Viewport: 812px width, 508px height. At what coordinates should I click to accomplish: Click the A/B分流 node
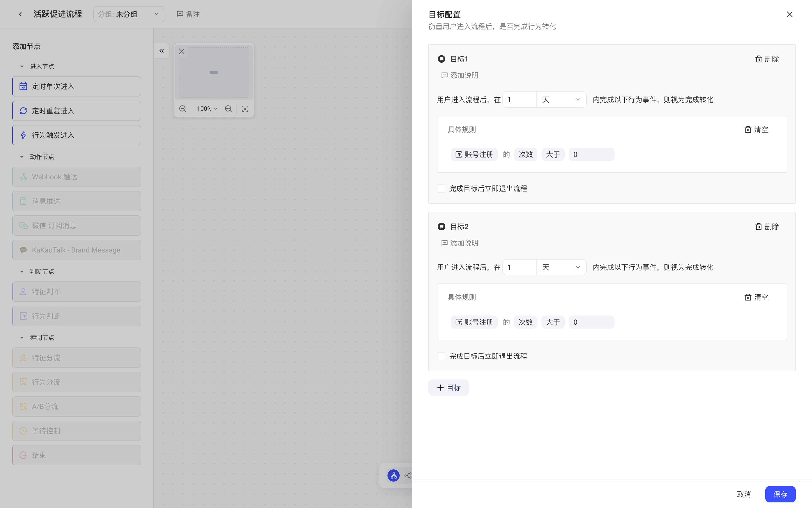tap(76, 407)
